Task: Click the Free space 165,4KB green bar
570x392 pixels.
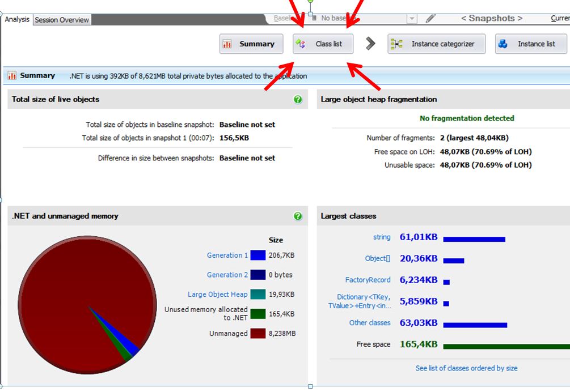Action: click(506, 347)
